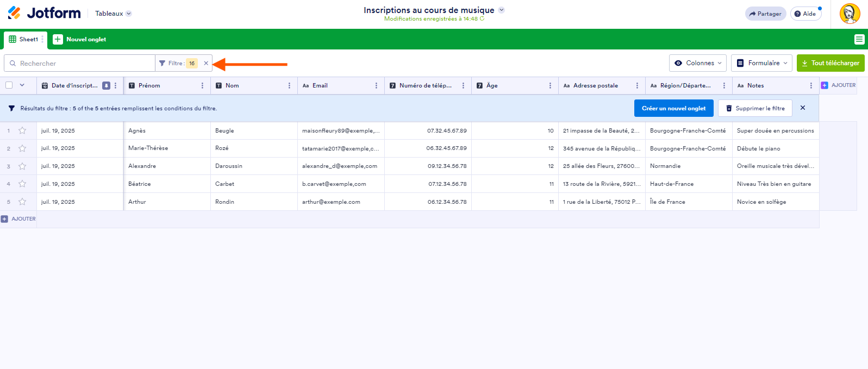Star the row for Arthur
Viewport: 868px width, 369px height.
(x=22, y=202)
